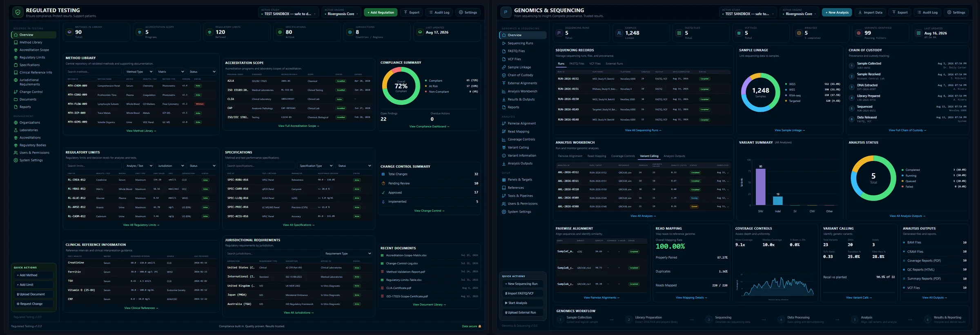The image size is (980, 335).
Task: Switch to External Runs tab in Sequencing Records
Action: (614, 64)
